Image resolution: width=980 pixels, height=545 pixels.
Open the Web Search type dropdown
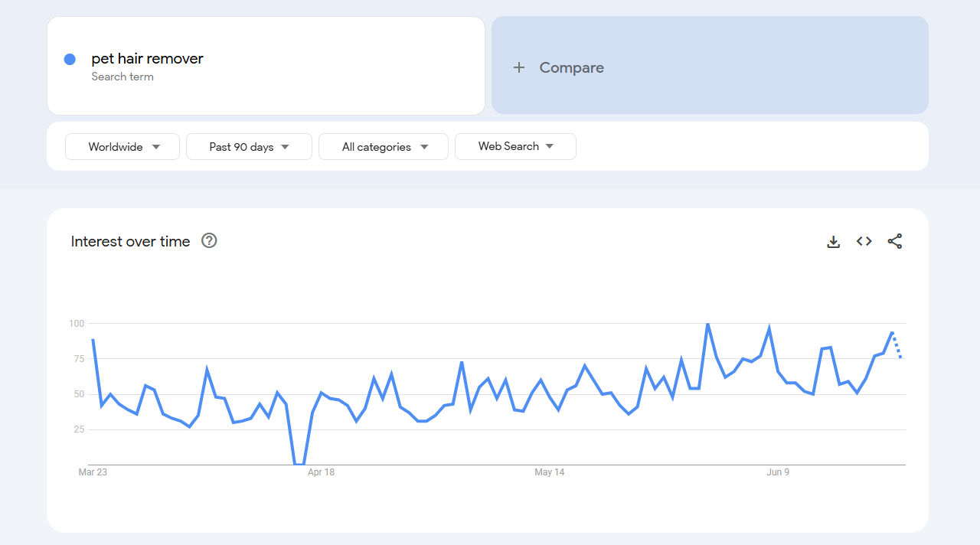pos(514,146)
